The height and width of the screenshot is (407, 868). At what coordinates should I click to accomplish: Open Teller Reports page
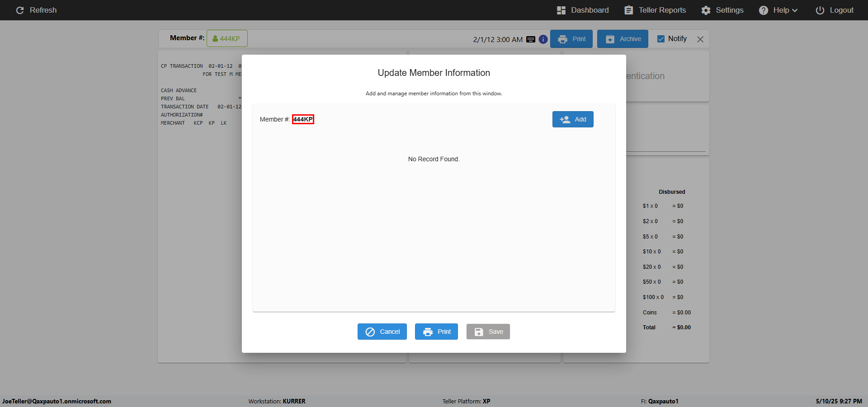655,10
